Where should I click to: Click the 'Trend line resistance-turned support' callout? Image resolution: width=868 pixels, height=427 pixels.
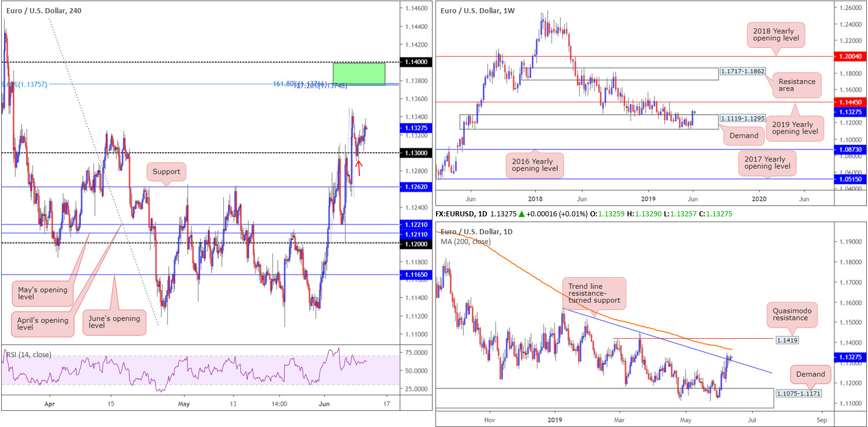(595, 295)
